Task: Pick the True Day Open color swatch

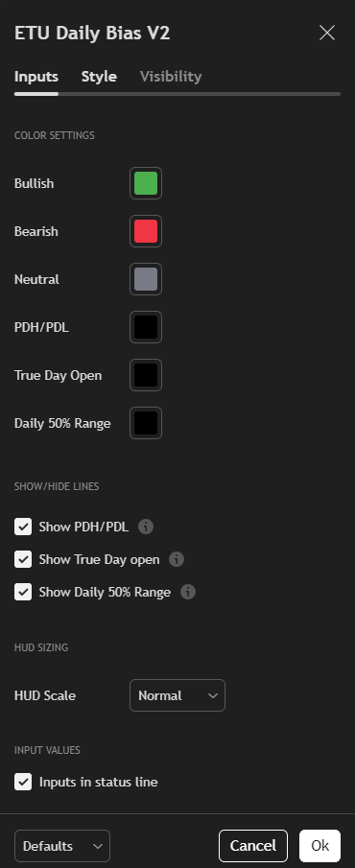Action: pyautogui.click(x=146, y=375)
